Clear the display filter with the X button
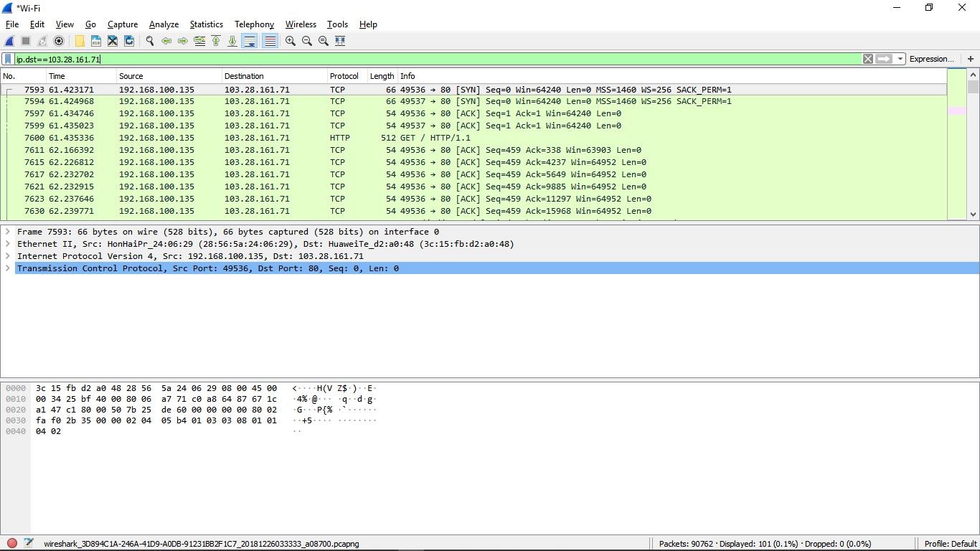980x551 pixels. [x=867, y=58]
